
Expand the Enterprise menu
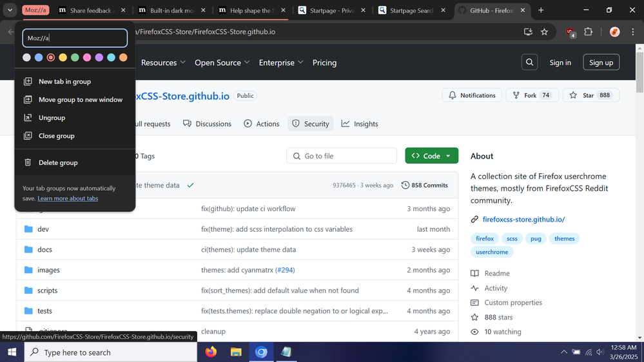[281, 62]
